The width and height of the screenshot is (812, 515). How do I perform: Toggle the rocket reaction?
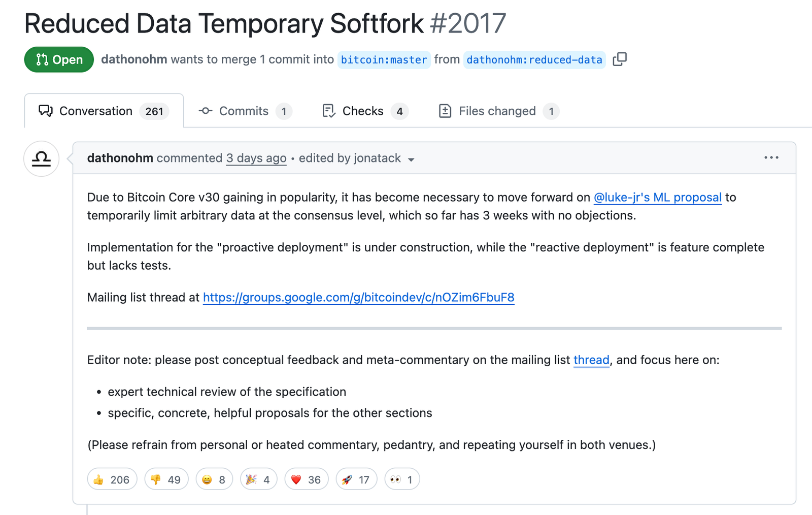pyautogui.click(x=356, y=479)
